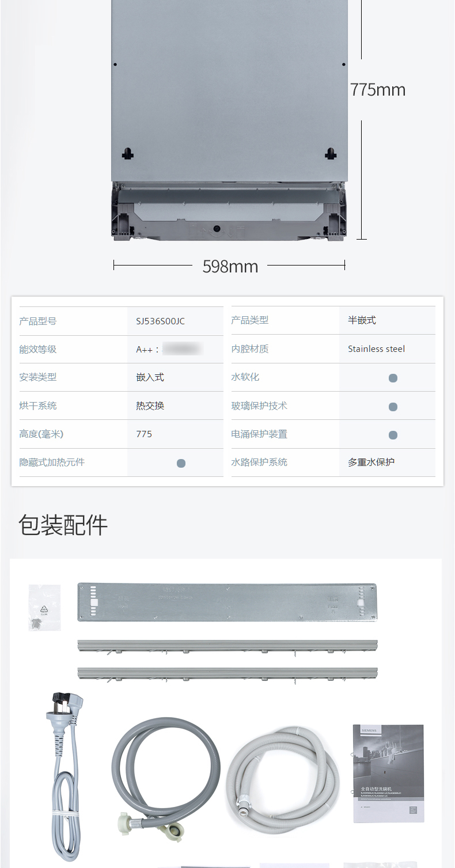
Task: Click the 玻璃保护技术 feature dot
Action: (x=393, y=407)
